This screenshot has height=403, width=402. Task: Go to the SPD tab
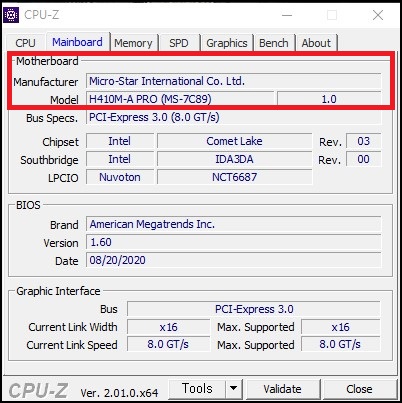click(x=179, y=43)
